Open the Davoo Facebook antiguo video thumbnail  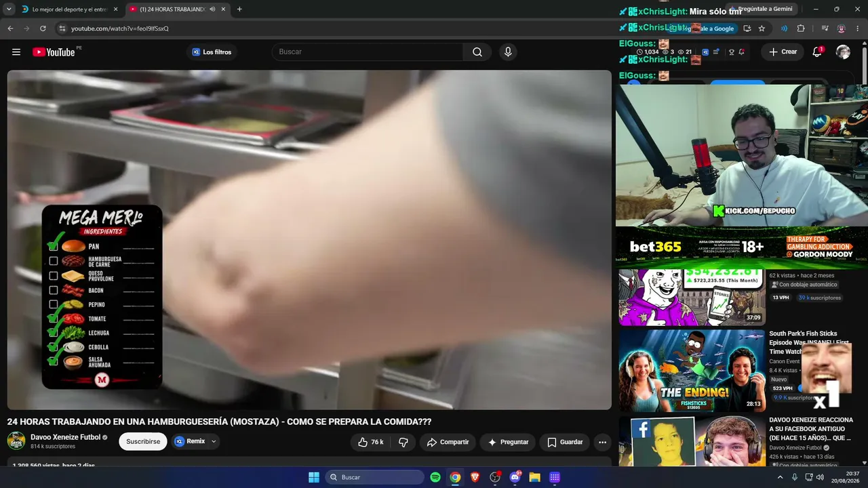(x=692, y=441)
